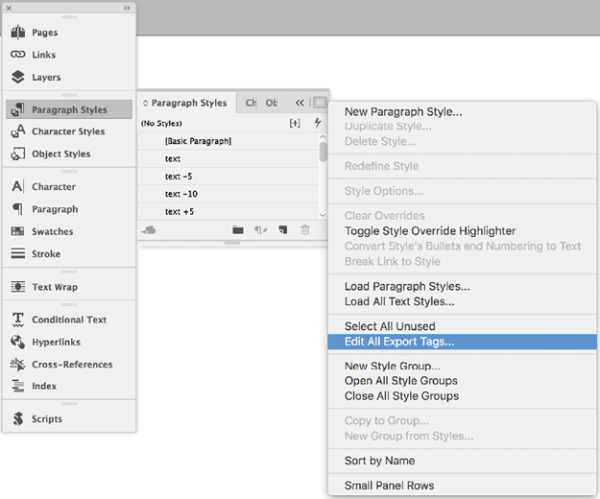This screenshot has width=600, height=499.
Task: Switch to the Paragraph Styles tab
Action: (188, 102)
